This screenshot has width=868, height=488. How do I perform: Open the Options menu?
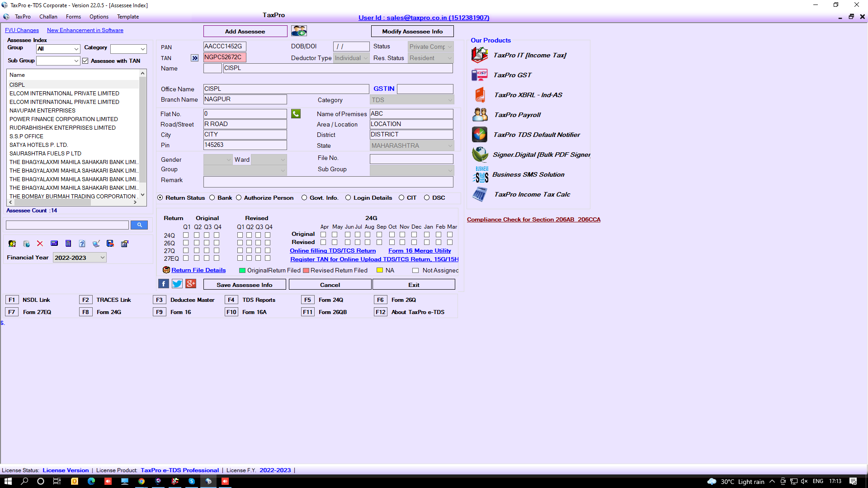[99, 17]
